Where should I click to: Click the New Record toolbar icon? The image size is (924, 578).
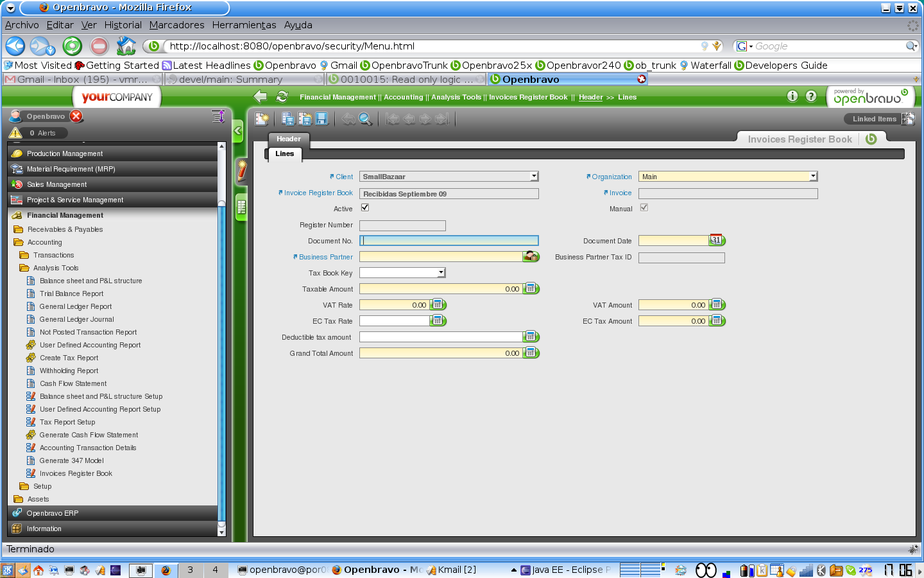262,119
